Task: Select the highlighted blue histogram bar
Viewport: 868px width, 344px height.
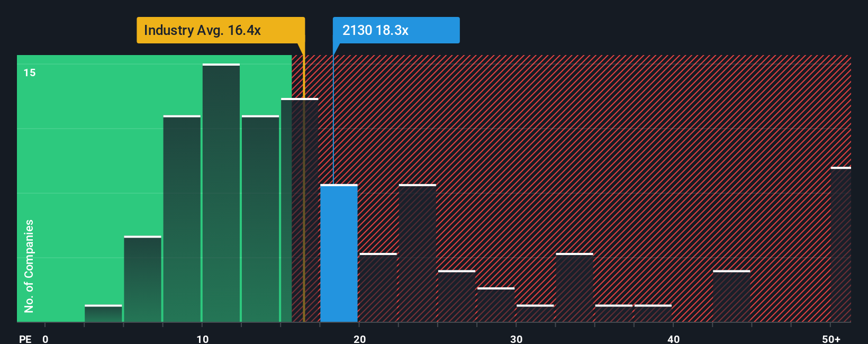Action: [x=339, y=253]
